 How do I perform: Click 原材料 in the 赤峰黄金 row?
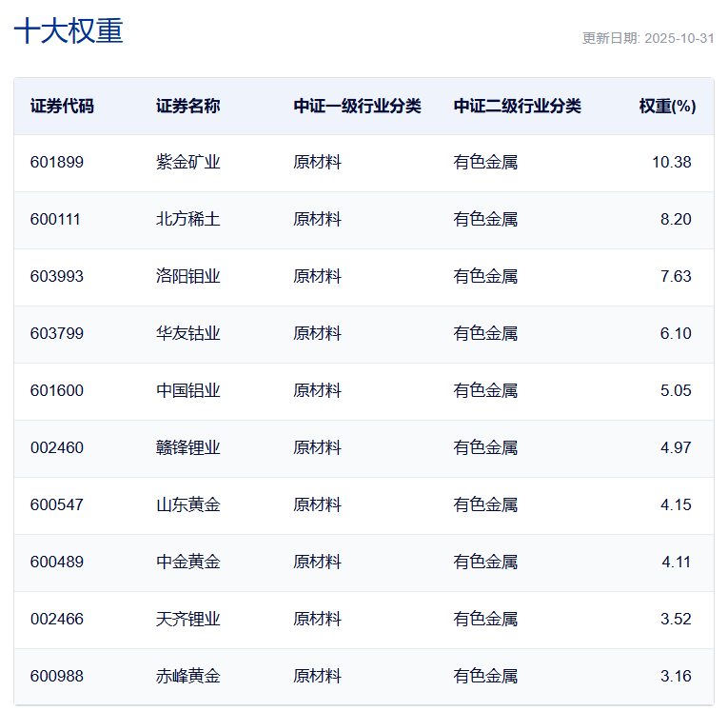click(317, 676)
